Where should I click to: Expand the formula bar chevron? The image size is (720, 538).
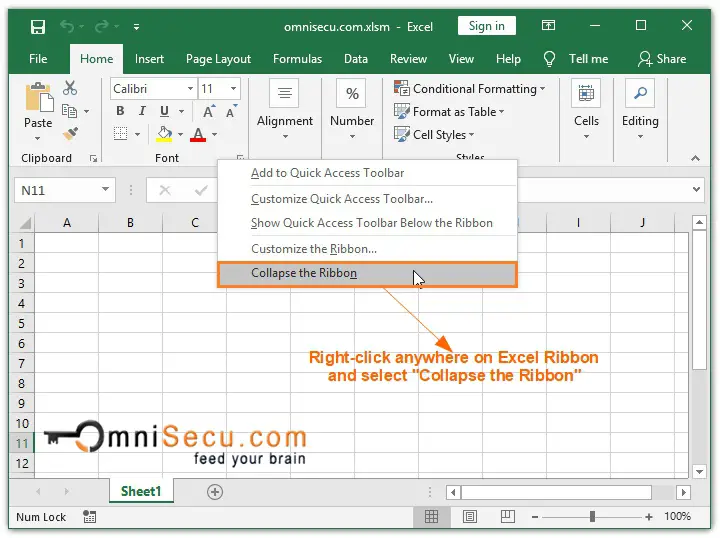point(696,190)
